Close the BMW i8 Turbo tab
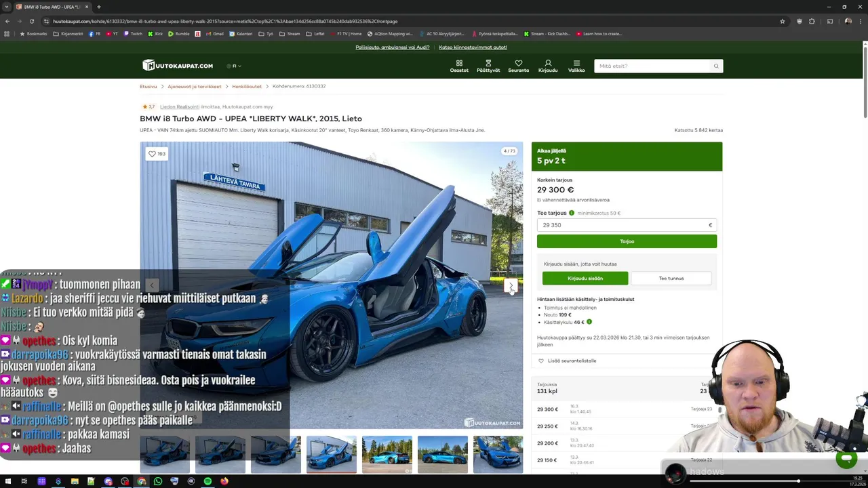The image size is (868, 488). (88, 7)
